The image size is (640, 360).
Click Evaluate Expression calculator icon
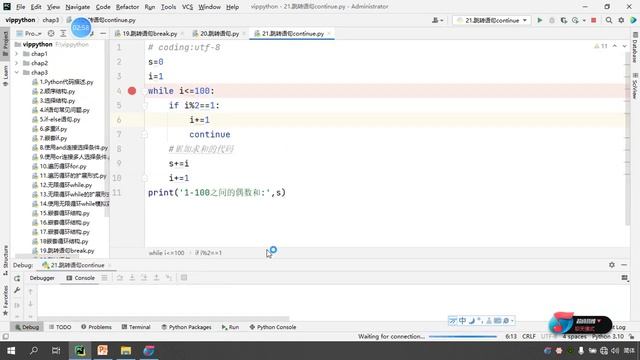click(x=184, y=278)
